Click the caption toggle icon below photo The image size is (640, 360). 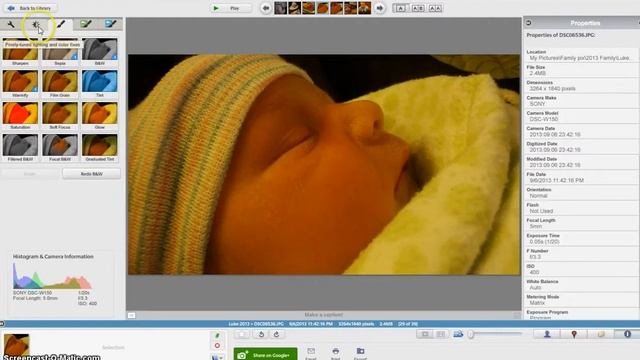tap(131, 315)
